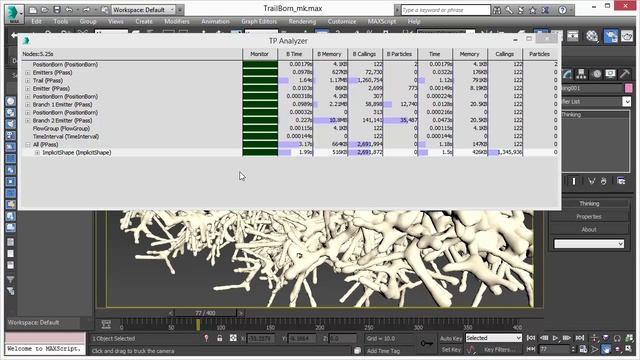Click the B Time column header
This screenshot has height=360, width=640.
point(295,54)
